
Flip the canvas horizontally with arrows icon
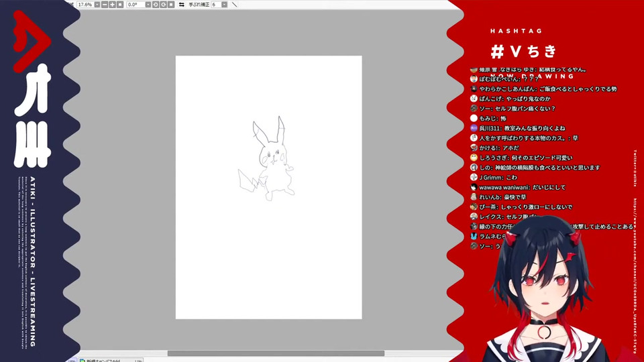[x=182, y=5]
